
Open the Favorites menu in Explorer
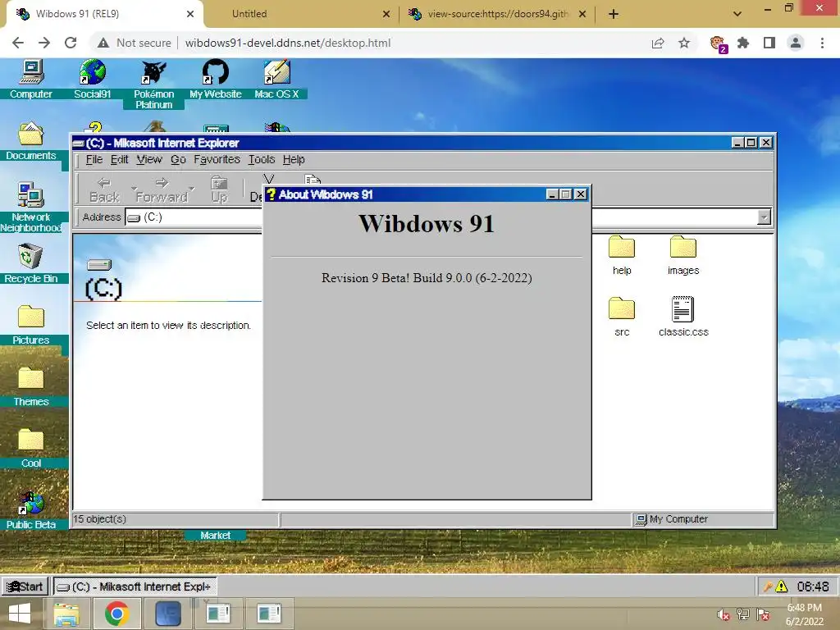pyautogui.click(x=217, y=160)
